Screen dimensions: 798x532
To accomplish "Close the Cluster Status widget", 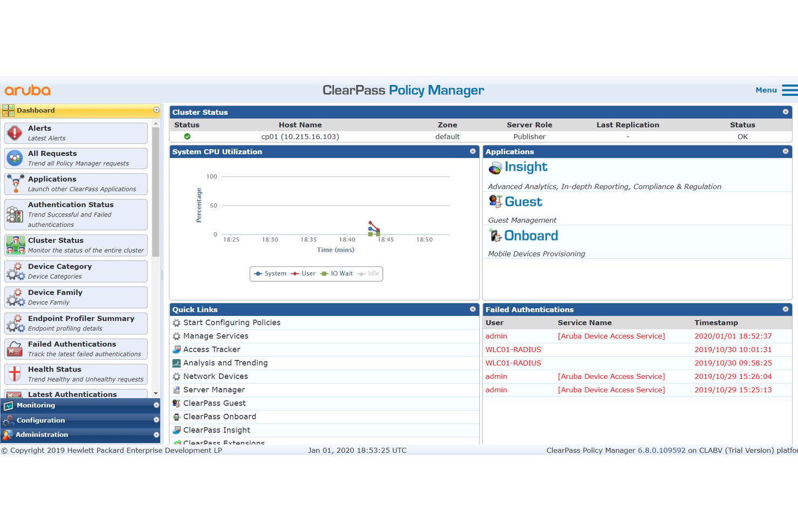I will click(x=786, y=112).
